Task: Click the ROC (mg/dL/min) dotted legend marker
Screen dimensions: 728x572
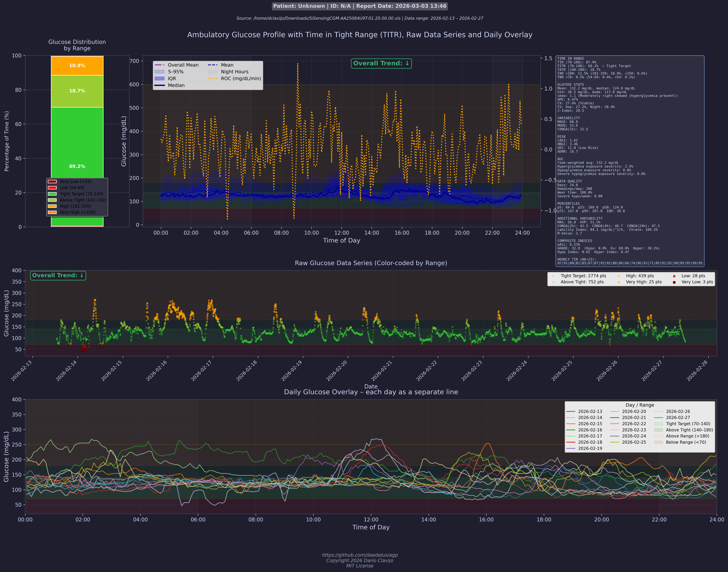Action: (213, 79)
